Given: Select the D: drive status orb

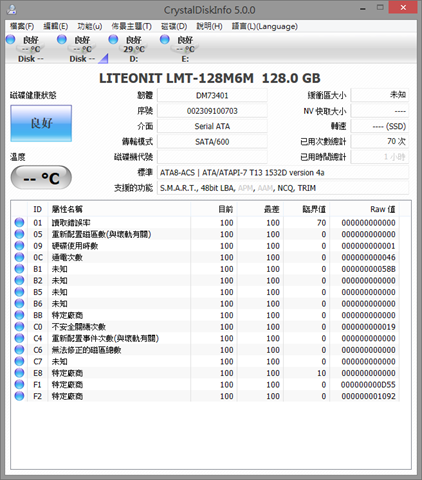Looking at the screenshot, I should pos(113,39).
